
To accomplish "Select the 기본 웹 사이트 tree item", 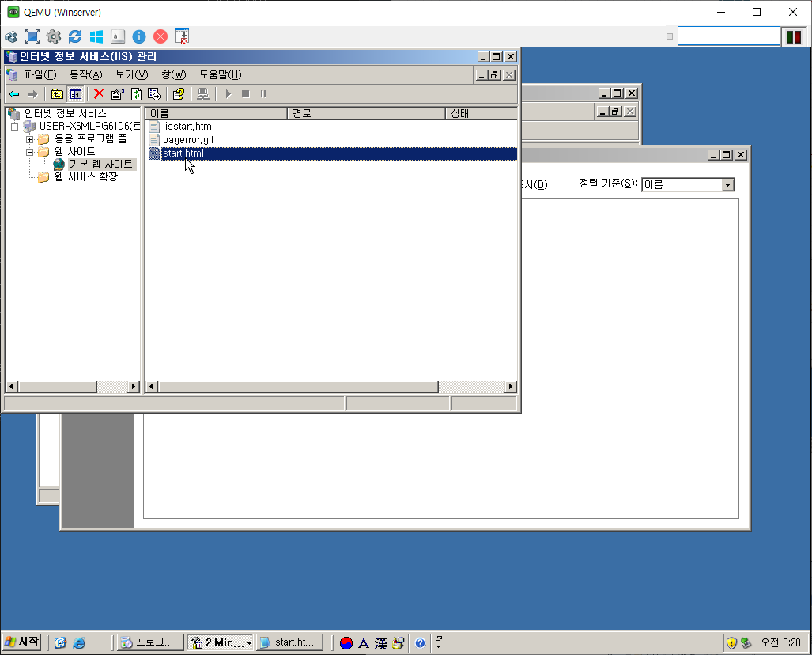I will pyautogui.click(x=101, y=165).
